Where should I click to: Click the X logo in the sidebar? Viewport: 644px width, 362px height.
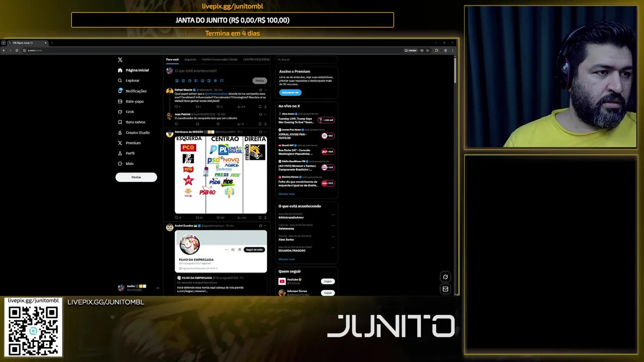[x=120, y=60]
